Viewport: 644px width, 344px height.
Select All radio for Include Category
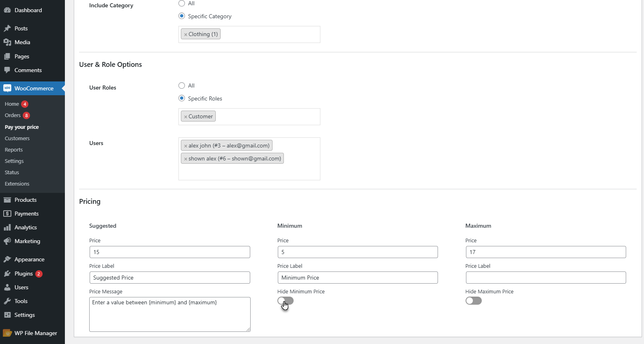point(182,3)
